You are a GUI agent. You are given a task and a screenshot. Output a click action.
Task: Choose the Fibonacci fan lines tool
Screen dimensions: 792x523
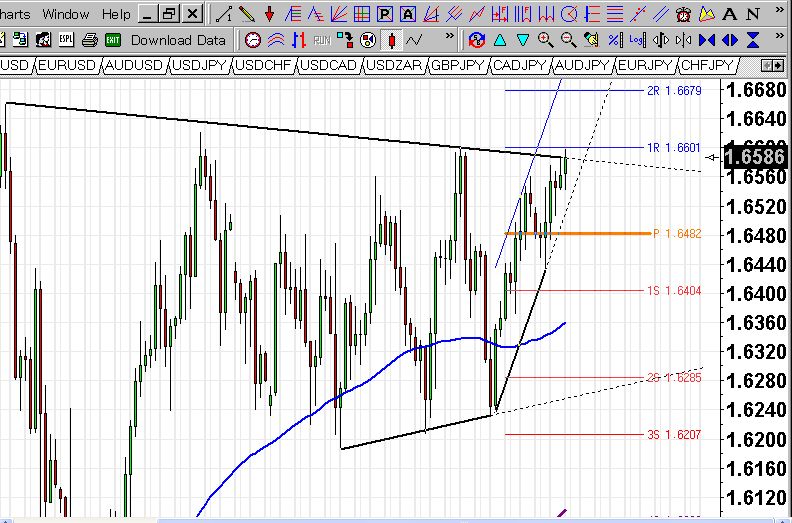tap(339, 14)
